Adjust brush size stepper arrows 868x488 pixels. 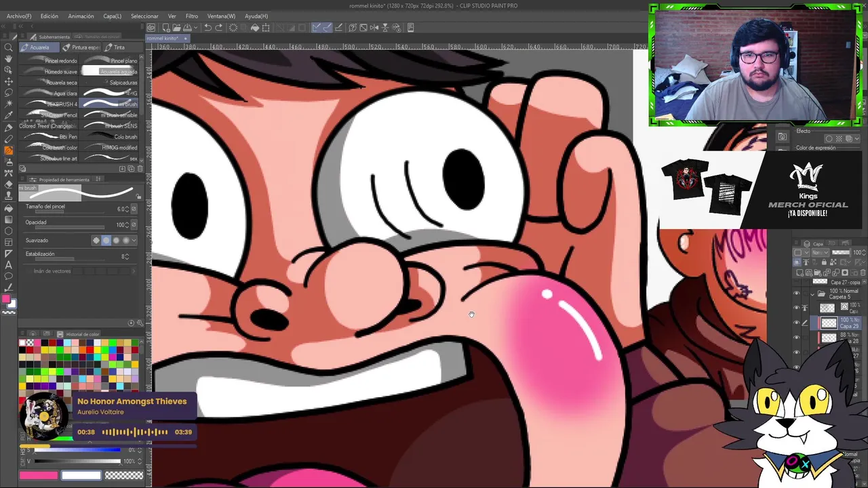127,209
